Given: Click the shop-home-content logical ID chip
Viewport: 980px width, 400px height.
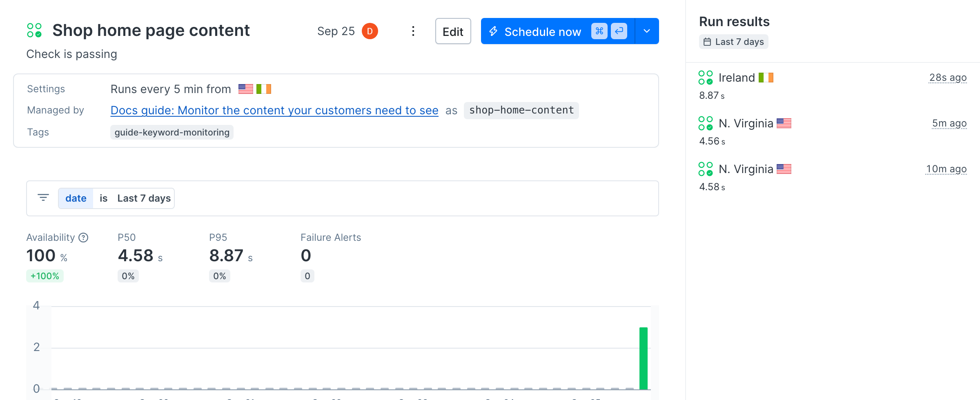Looking at the screenshot, I should (x=521, y=110).
